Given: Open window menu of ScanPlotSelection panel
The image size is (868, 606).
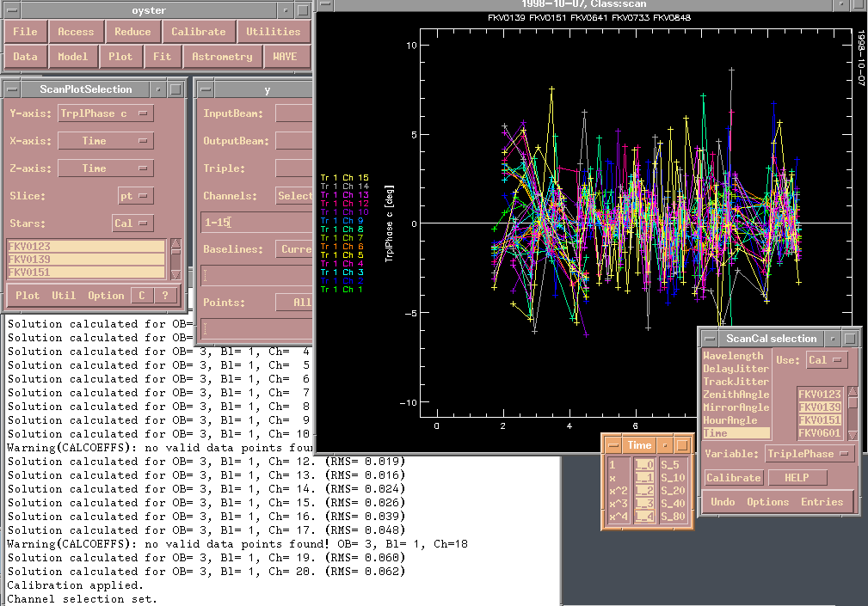Looking at the screenshot, I should pyautogui.click(x=14, y=89).
